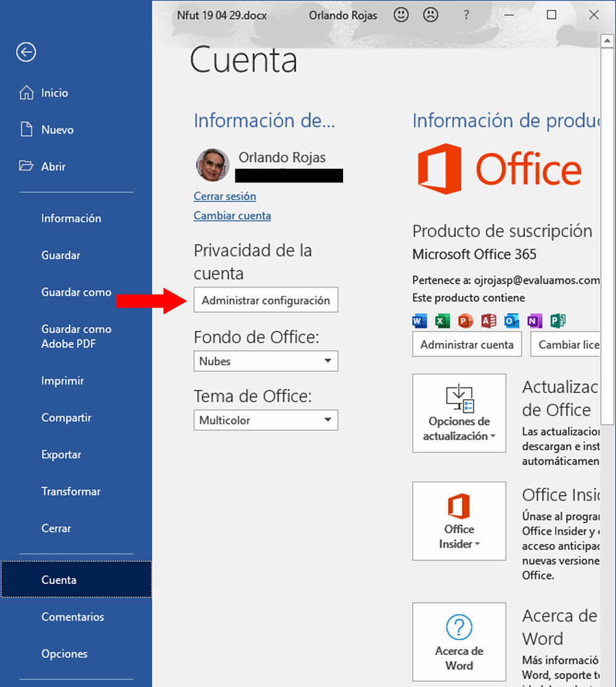Image resolution: width=616 pixels, height=687 pixels.
Task: Choose Cerrar in the sidebar
Action: [56, 528]
